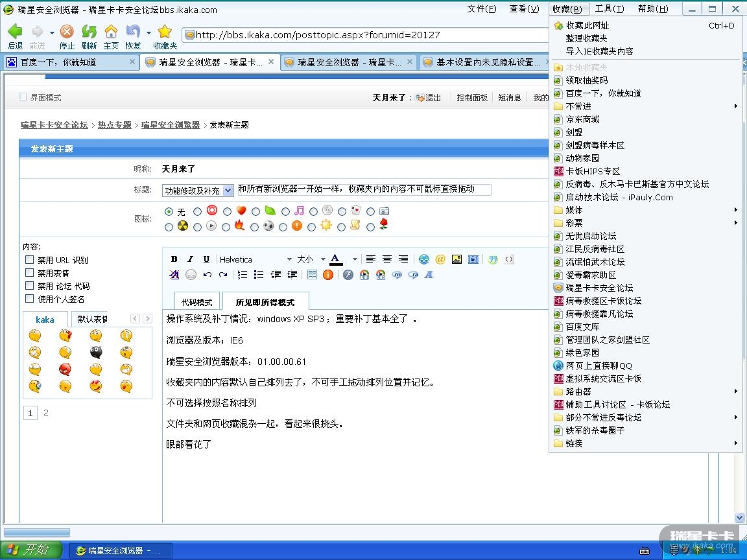This screenshot has height=560, width=747.
Task: Expand the 不常进 favorites folder
Action: tap(646, 106)
